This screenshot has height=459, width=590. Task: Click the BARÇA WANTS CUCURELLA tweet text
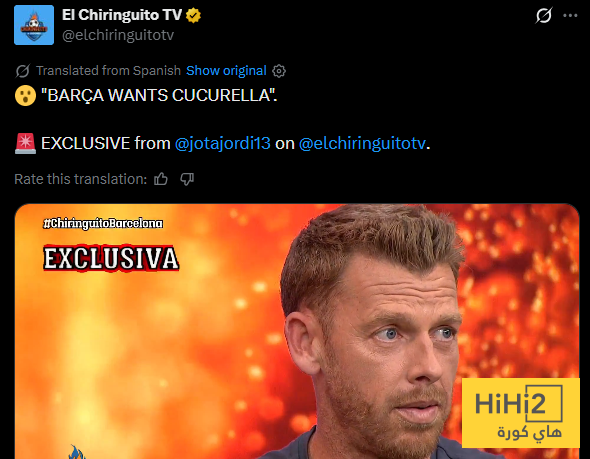coord(159,95)
